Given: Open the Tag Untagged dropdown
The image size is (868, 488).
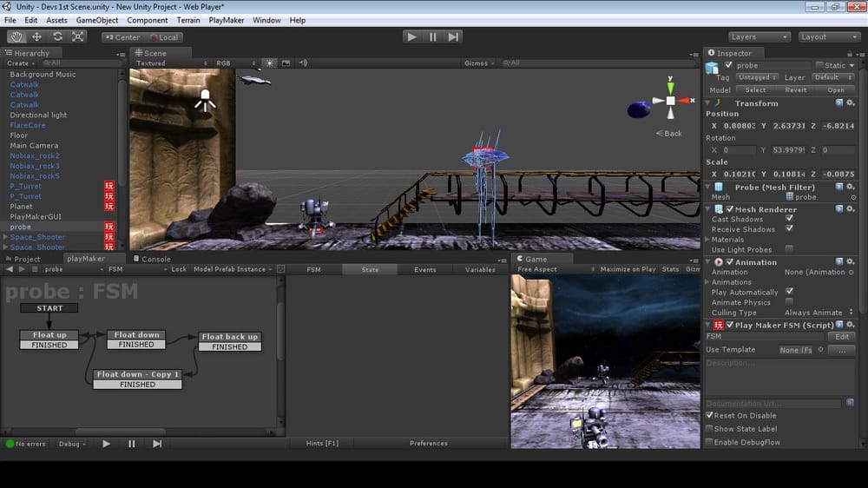Looking at the screenshot, I should [757, 77].
